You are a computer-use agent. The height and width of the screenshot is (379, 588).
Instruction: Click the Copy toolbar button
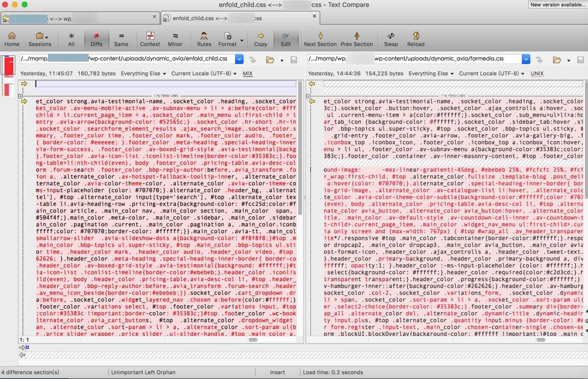click(x=260, y=39)
